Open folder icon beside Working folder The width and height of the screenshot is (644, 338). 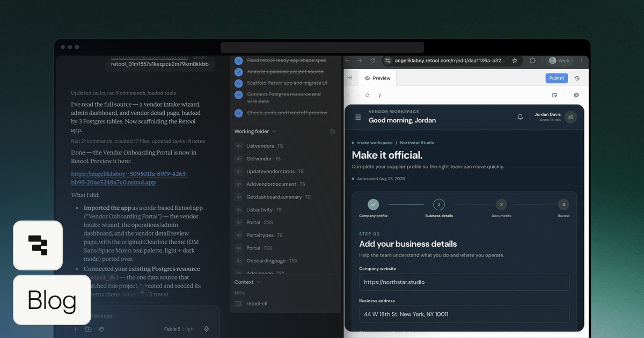tap(333, 131)
